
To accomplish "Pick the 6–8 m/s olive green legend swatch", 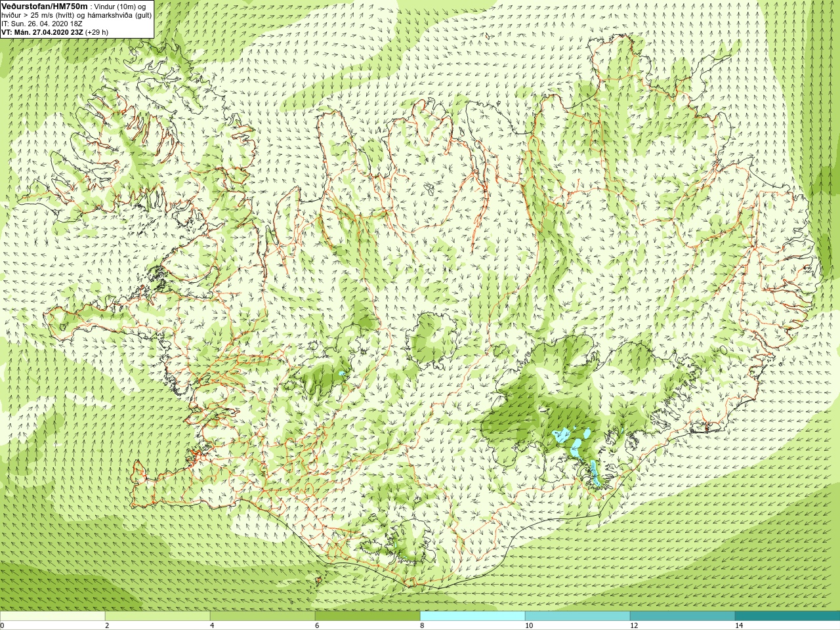I will (x=367, y=616).
